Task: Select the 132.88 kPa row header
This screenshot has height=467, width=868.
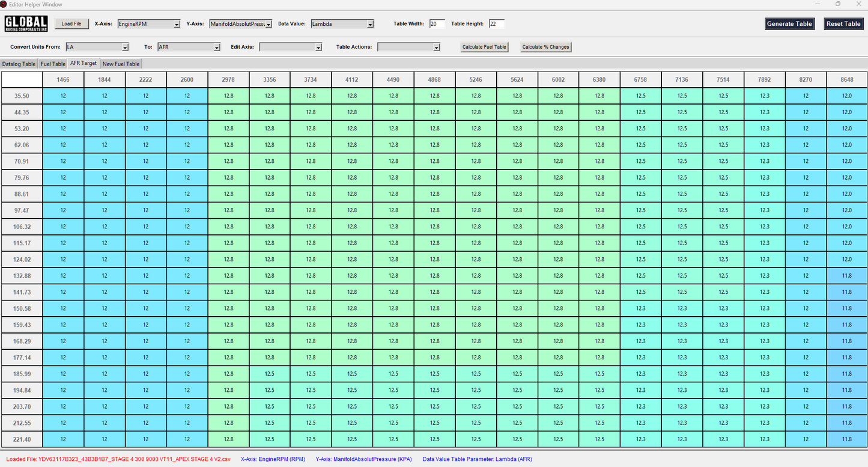Action: tap(22, 276)
